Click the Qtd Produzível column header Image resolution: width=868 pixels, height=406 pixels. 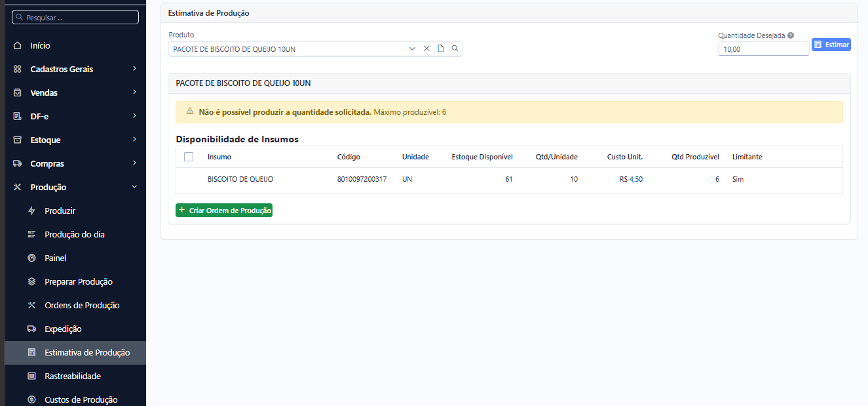[x=695, y=157]
